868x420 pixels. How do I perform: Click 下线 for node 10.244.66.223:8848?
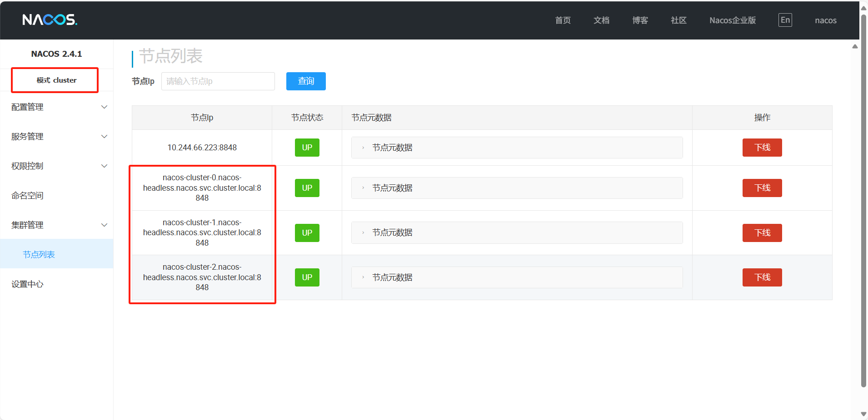click(x=762, y=148)
